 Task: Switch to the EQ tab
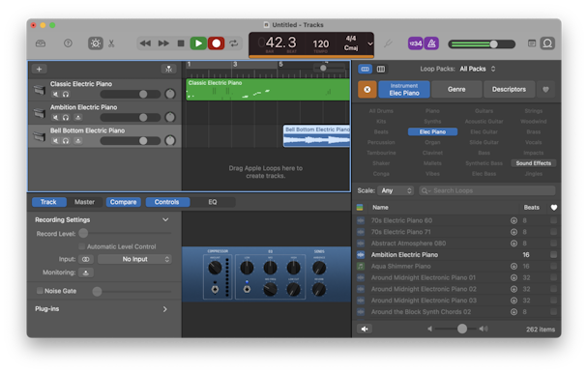[x=213, y=202]
